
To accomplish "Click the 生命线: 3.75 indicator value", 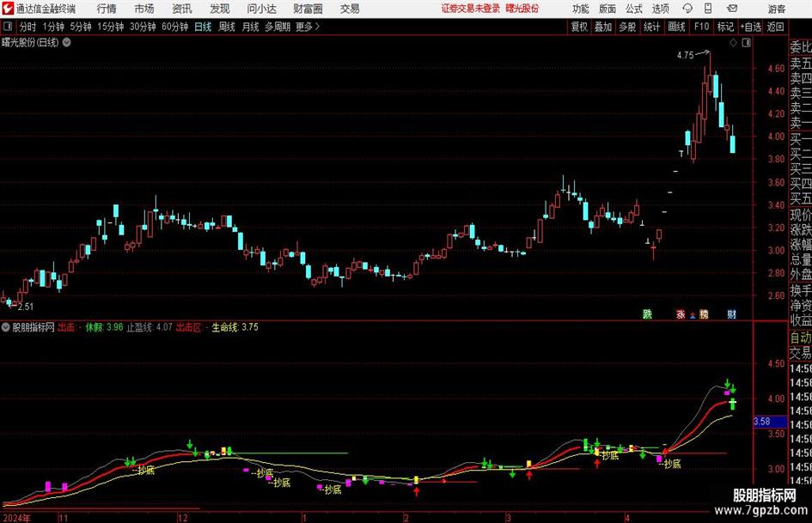I will 235,327.
